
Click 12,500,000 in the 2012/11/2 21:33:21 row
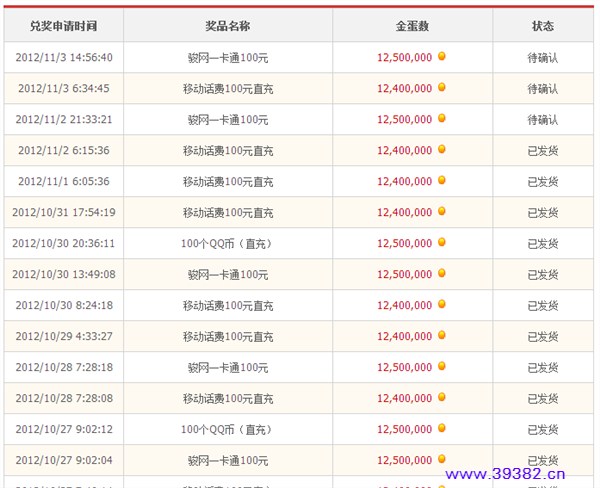coord(404,119)
